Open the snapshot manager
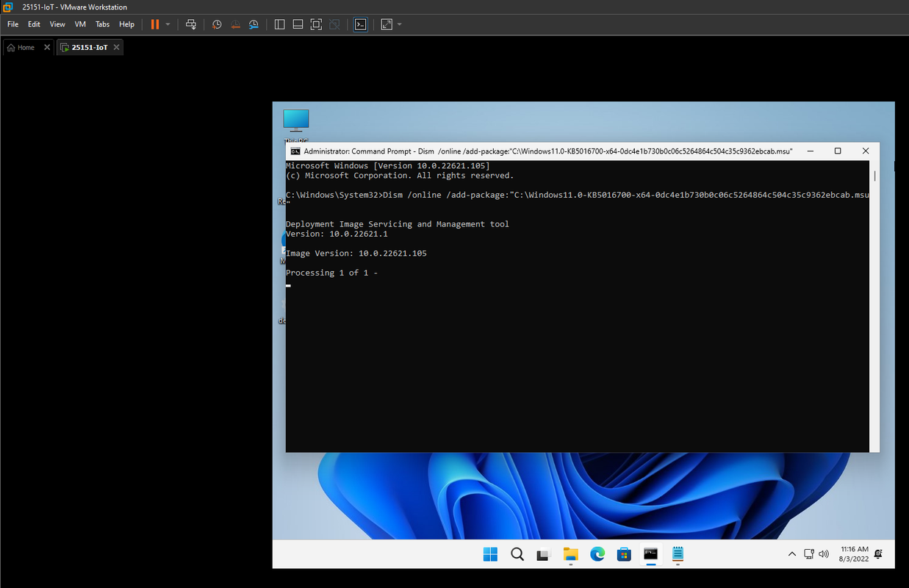This screenshot has width=909, height=588. tap(254, 24)
